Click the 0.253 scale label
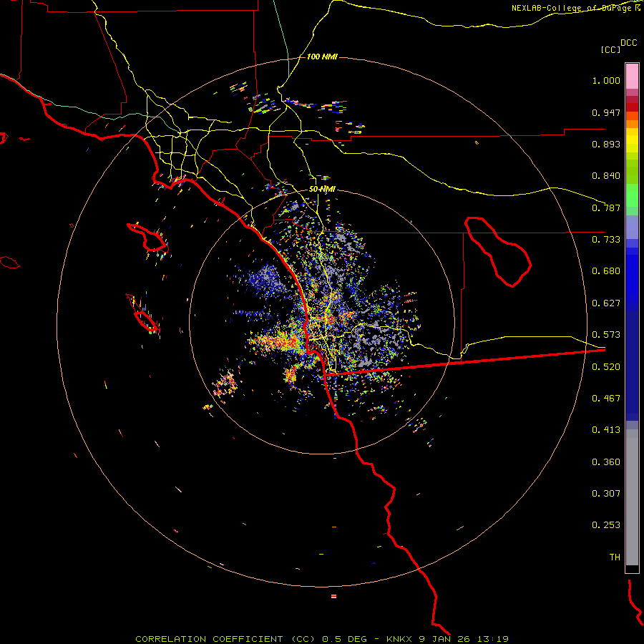The width and height of the screenshot is (644, 644). coord(606,525)
